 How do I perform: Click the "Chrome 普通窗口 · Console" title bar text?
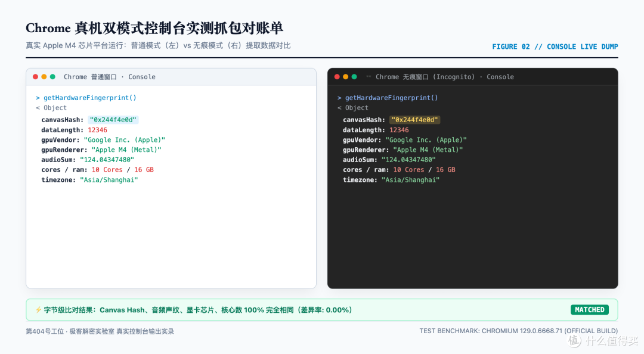[110, 77]
